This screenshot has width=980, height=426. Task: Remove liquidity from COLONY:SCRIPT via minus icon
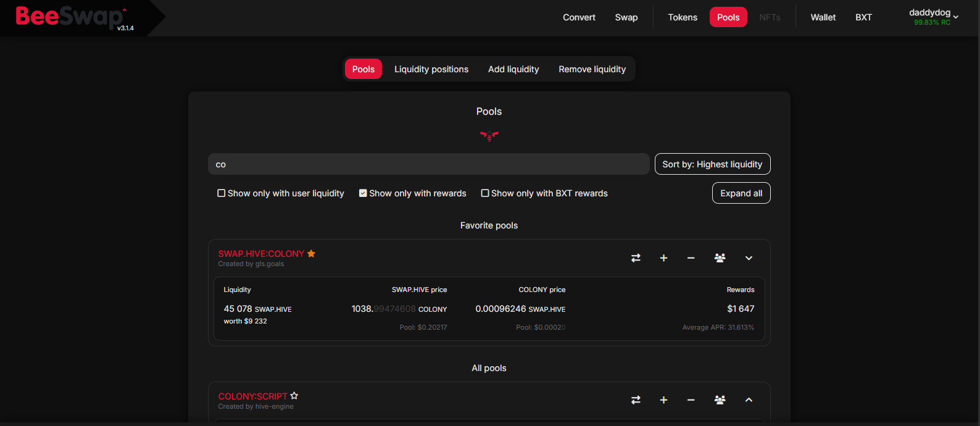pyautogui.click(x=691, y=400)
